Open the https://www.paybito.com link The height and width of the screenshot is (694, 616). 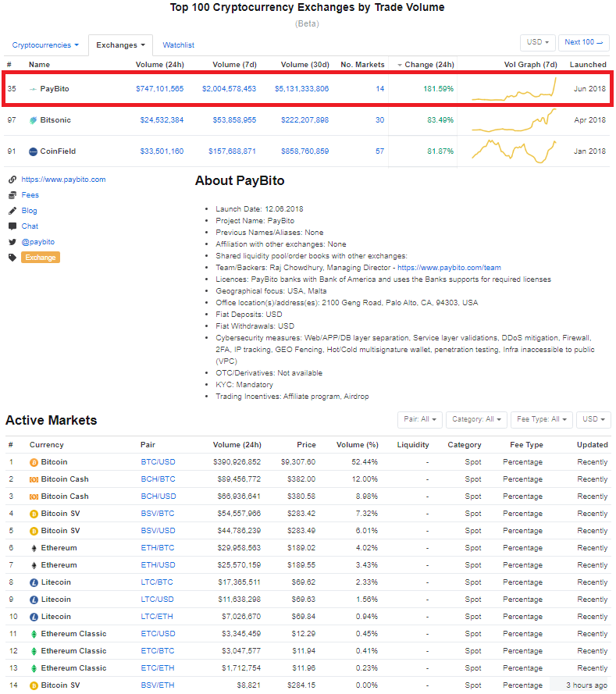[x=63, y=180]
